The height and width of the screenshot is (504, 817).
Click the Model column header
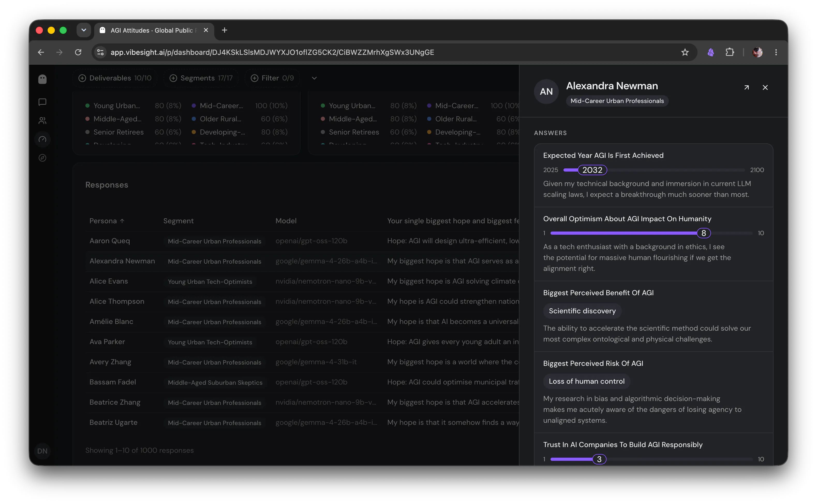pyautogui.click(x=286, y=221)
